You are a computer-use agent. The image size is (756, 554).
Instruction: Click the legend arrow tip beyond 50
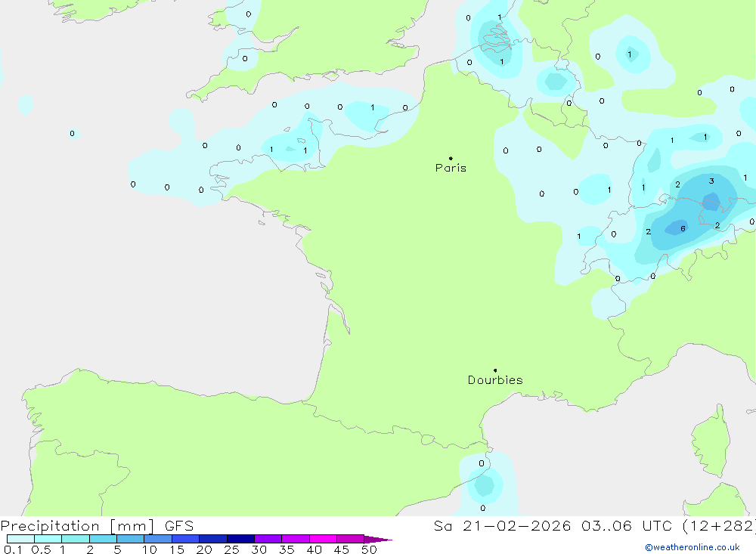379,539
